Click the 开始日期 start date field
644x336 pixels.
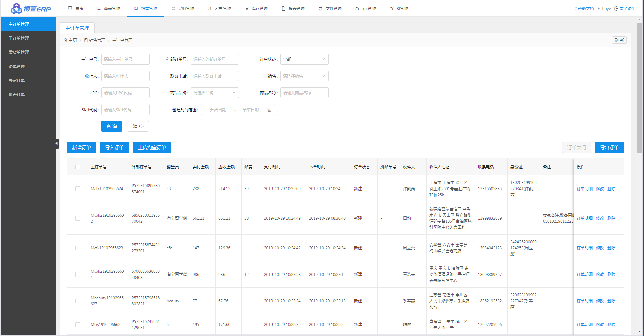(x=218, y=110)
